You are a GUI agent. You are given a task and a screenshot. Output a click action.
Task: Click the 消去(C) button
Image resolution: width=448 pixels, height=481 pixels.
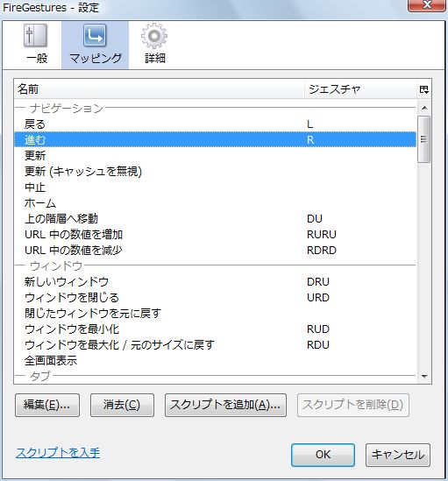pos(122,406)
